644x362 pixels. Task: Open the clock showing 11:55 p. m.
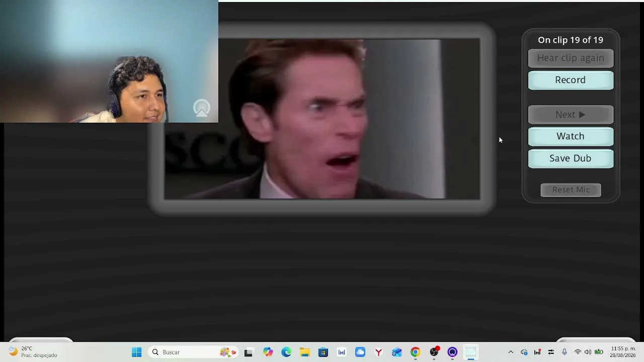click(623, 352)
